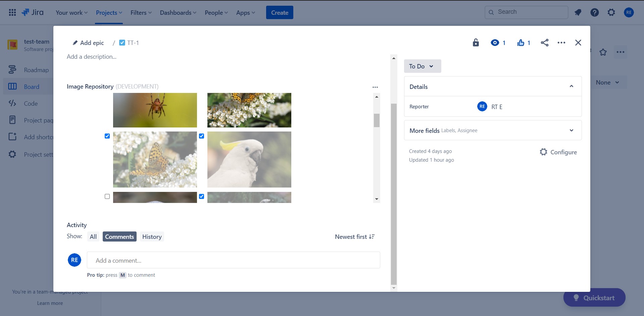644x316 pixels.
Task: Open the Dashboards dropdown
Action: click(x=178, y=12)
